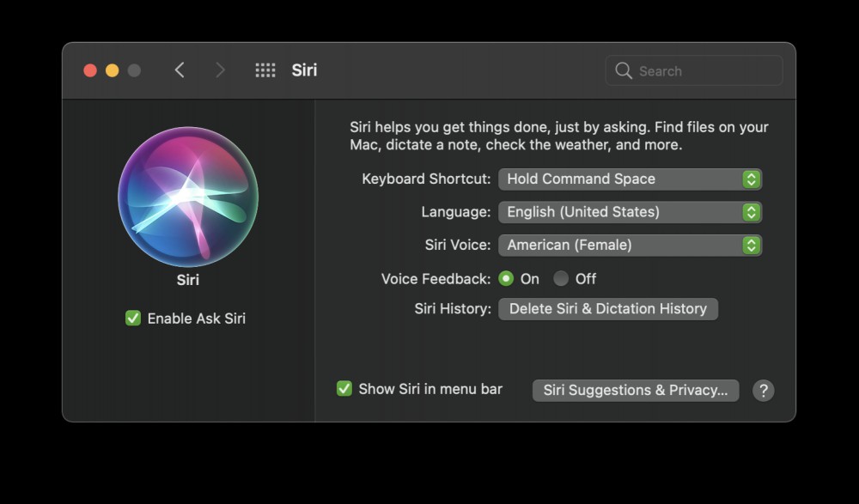Open the Siri Voice dropdown
Viewport: 859px width, 504px height.
coord(630,245)
